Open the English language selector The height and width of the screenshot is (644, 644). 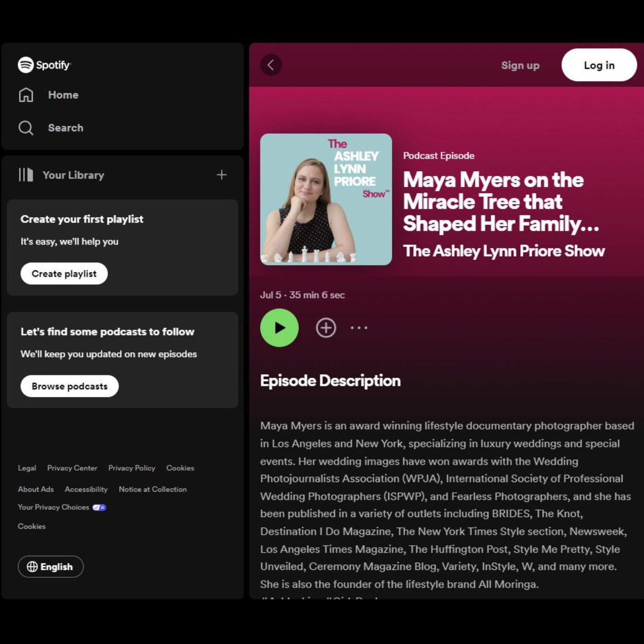tap(51, 567)
